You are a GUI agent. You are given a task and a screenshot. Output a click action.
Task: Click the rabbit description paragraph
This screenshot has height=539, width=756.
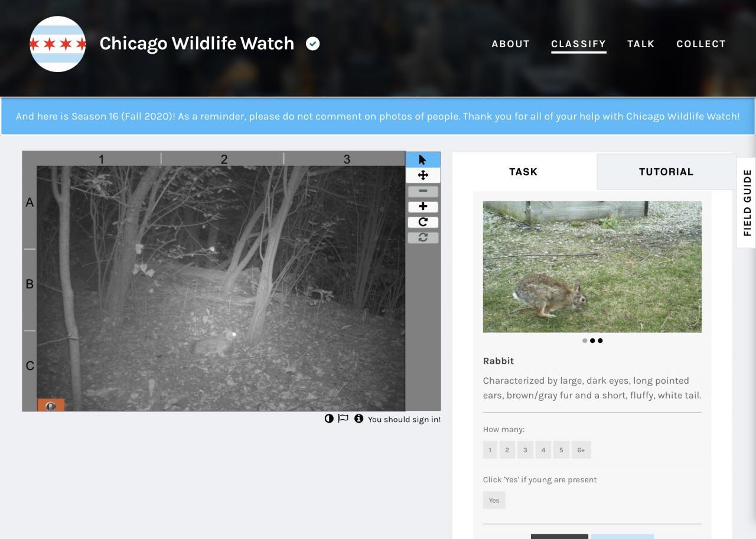[592, 388]
